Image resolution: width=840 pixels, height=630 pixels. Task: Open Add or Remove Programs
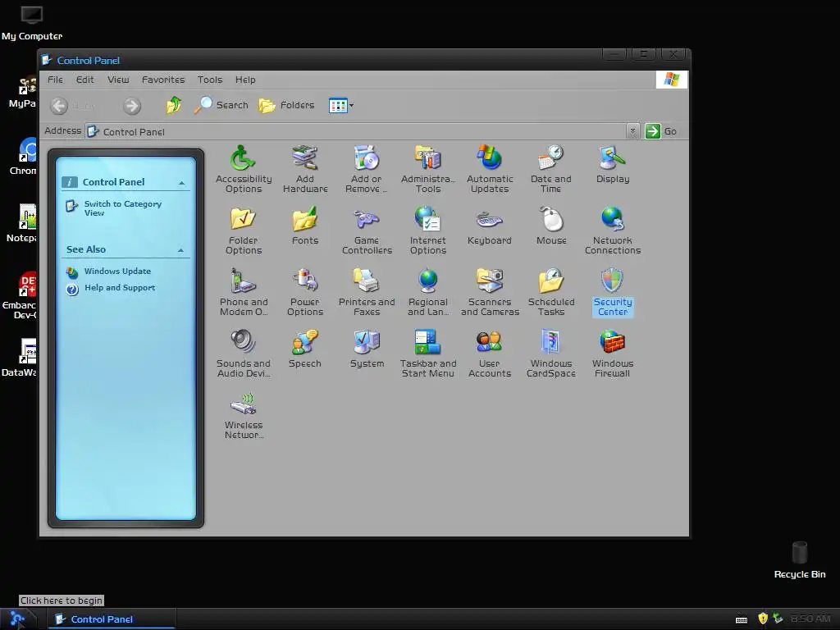tap(367, 168)
